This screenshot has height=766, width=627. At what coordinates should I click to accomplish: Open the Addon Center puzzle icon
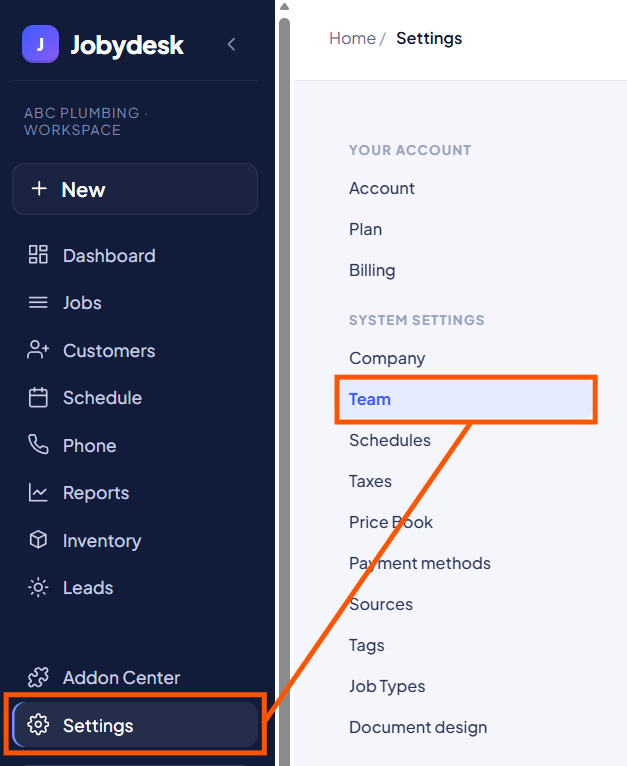point(38,678)
